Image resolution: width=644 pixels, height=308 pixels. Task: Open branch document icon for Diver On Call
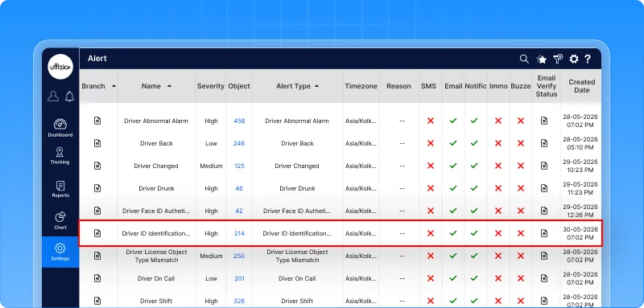[97, 278]
